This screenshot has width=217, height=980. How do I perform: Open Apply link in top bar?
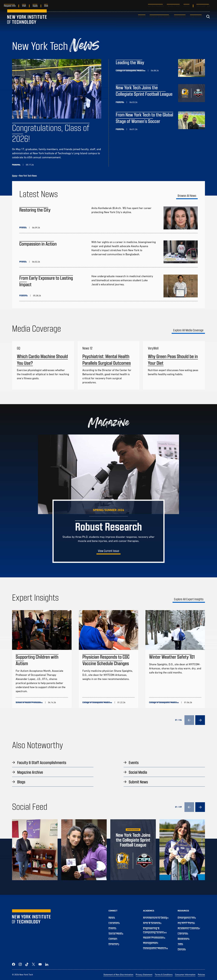tap(35, 6)
